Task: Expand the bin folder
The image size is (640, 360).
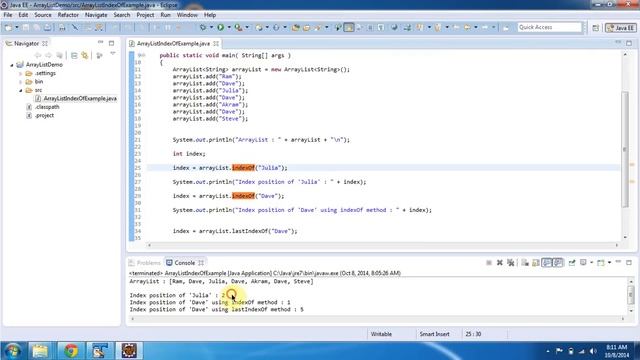Action: point(20,82)
